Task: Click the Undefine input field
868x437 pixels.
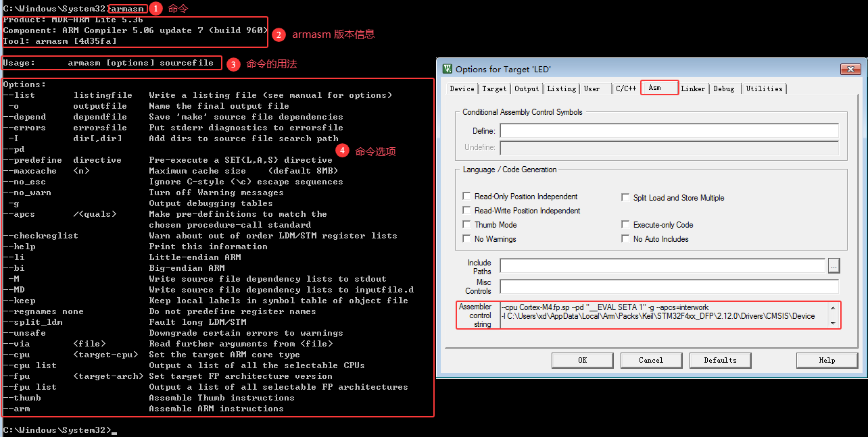Action: click(669, 147)
